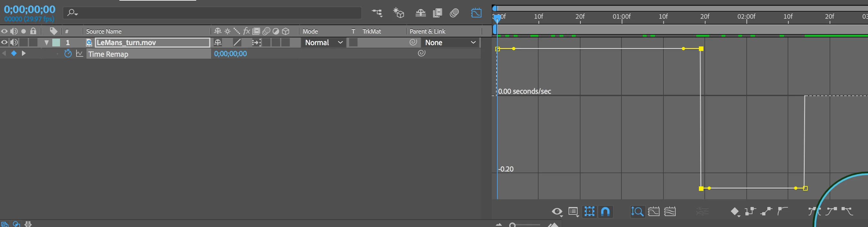Hide the LeMans_turn.mov layer video
The width and height of the screenshot is (868, 227).
coord(5,43)
